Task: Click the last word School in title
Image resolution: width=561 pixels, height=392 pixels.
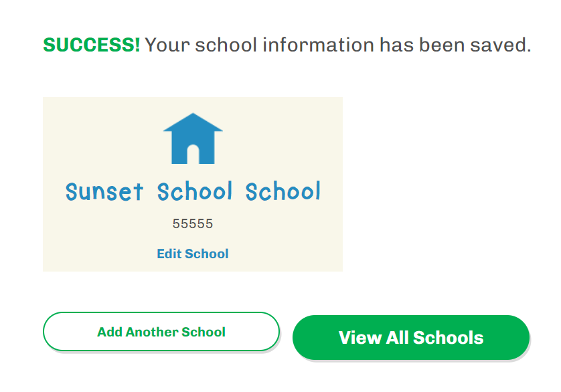Action: tap(283, 192)
